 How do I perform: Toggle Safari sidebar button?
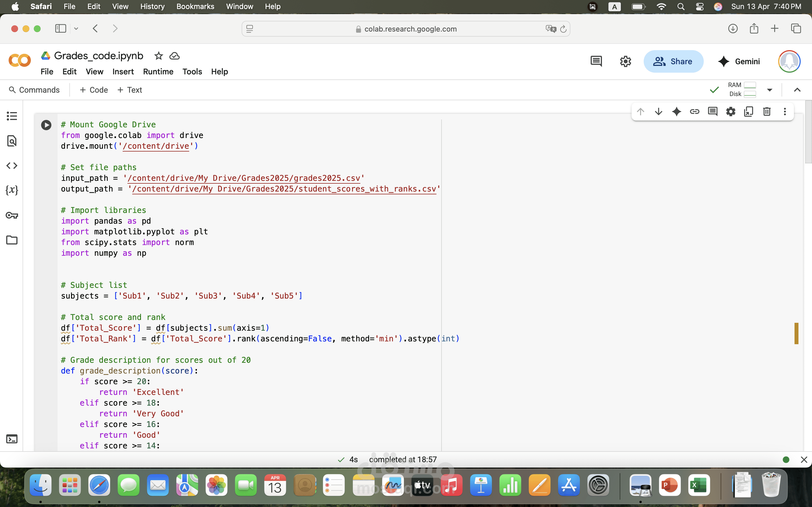click(x=61, y=28)
